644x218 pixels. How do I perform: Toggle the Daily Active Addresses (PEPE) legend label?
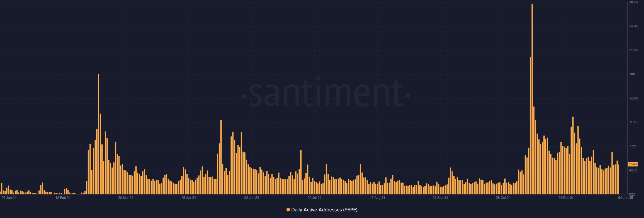click(324, 210)
